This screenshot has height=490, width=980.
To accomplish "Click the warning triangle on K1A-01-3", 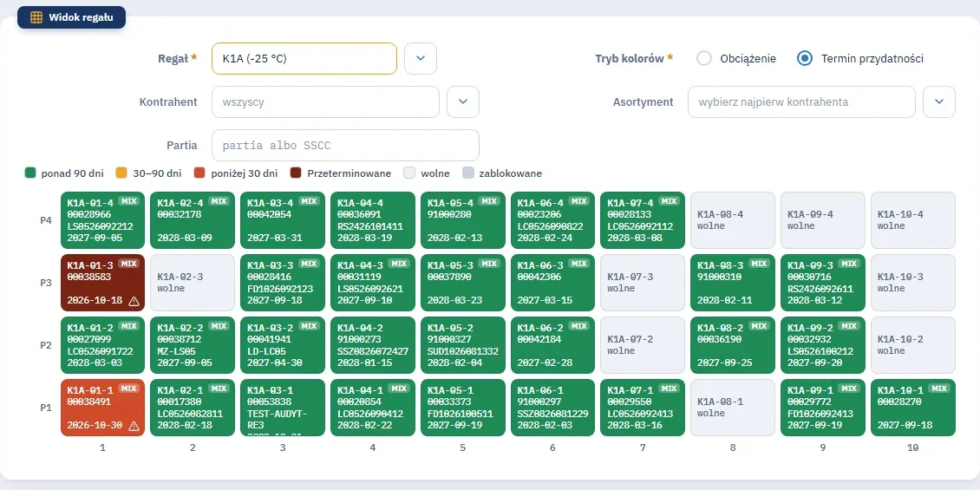I will [x=134, y=301].
